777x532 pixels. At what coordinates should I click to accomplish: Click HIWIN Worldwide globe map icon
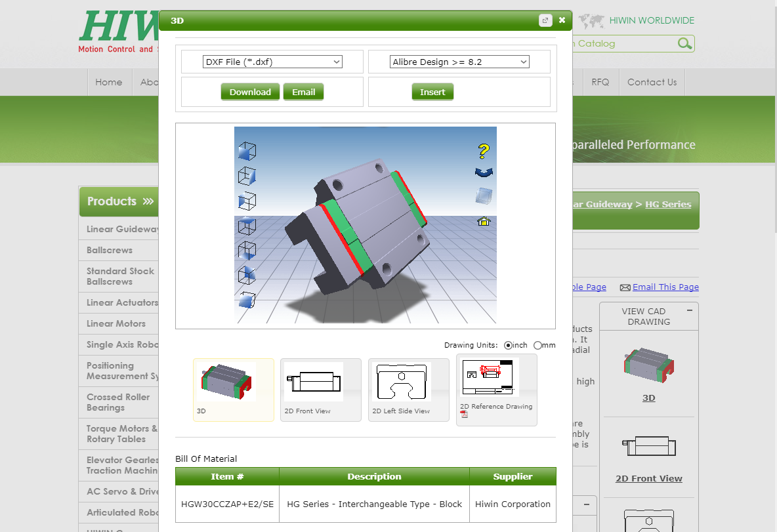pos(592,21)
